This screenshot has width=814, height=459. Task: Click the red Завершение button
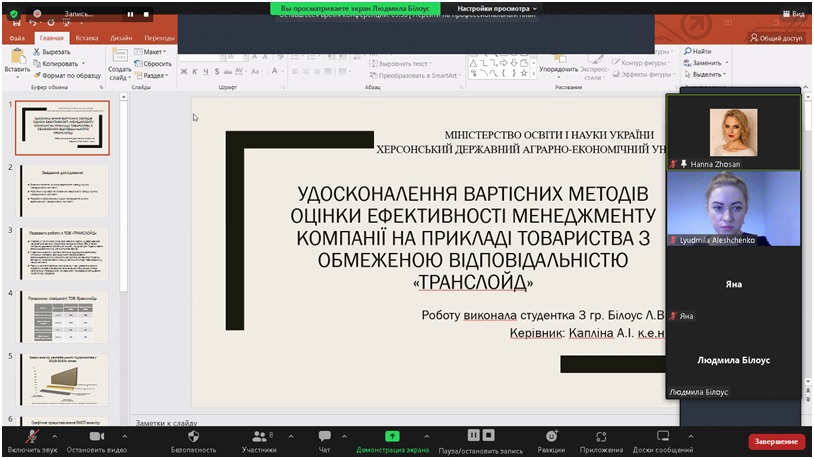[776, 441]
